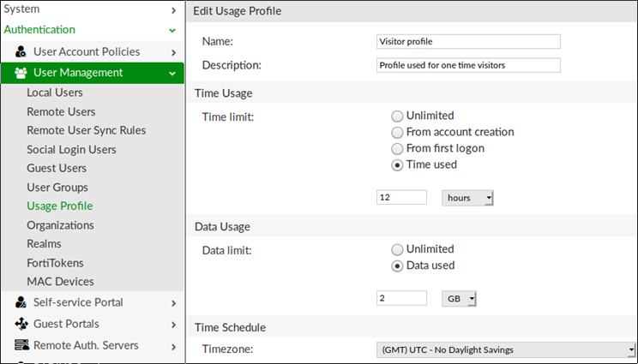Click the Self-service Portal icon
638x364 pixels.
point(21,302)
